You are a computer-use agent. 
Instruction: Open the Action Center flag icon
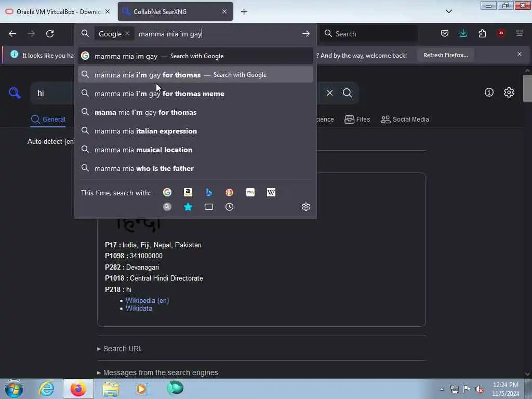click(x=467, y=389)
